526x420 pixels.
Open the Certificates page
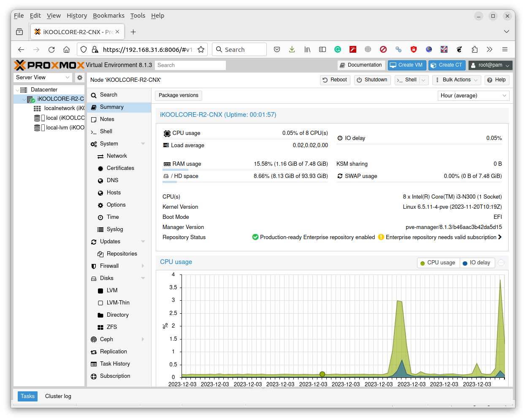120,168
